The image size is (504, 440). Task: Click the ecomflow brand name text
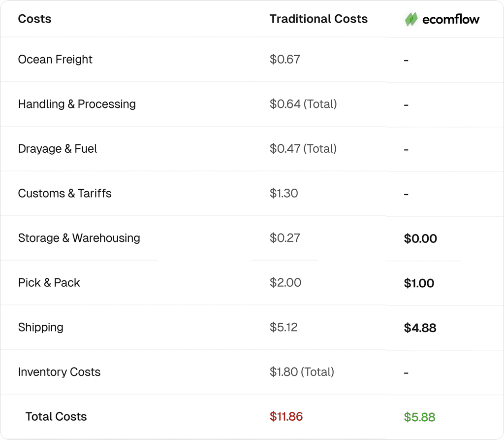tap(450, 19)
